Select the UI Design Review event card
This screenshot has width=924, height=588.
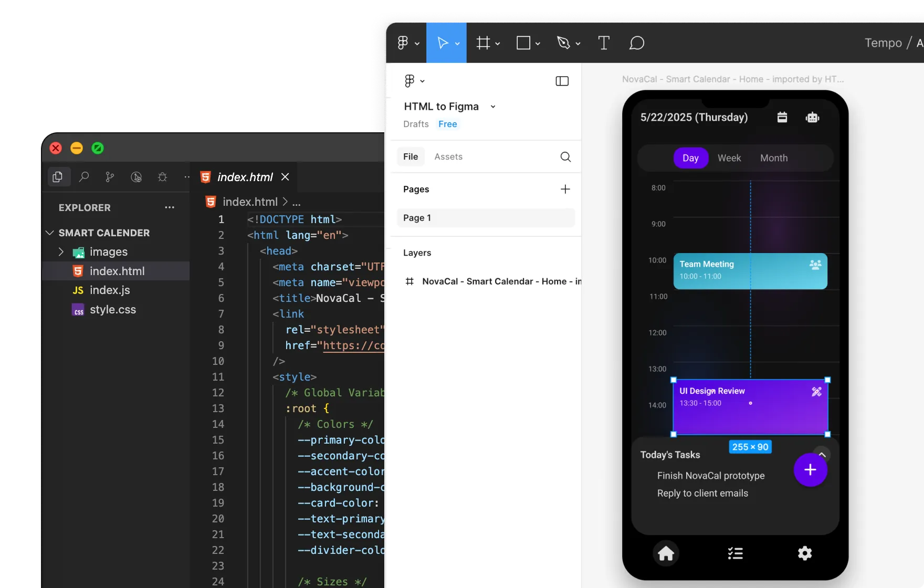(x=750, y=407)
